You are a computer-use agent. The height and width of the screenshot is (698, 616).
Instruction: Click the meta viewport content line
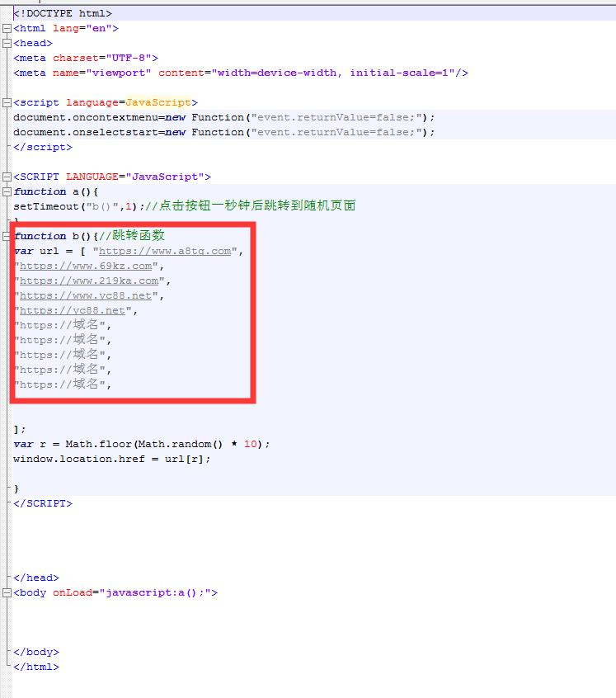(x=239, y=73)
